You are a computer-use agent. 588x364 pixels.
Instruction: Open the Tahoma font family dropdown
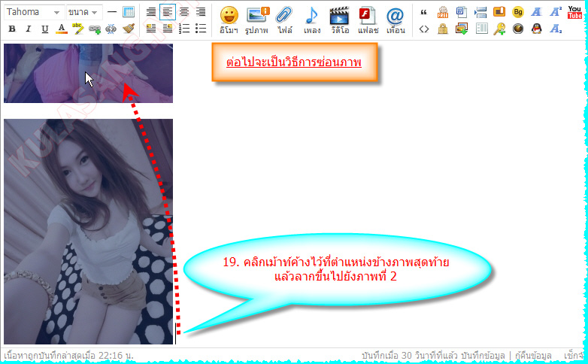coord(33,12)
